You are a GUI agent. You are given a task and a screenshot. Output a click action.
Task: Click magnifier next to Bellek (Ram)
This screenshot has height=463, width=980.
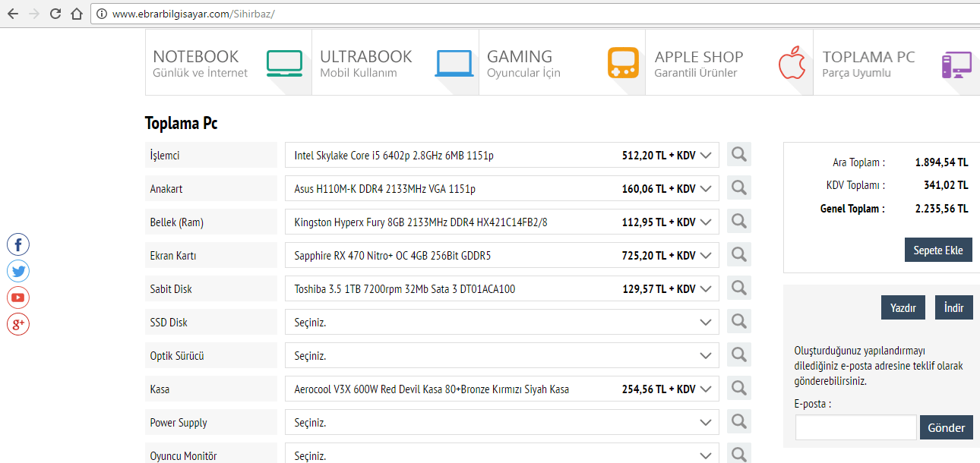click(739, 222)
